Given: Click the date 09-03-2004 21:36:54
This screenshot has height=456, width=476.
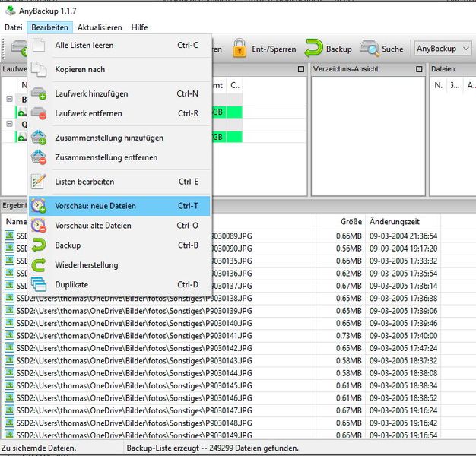Looking at the screenshot, I should 404,236.
